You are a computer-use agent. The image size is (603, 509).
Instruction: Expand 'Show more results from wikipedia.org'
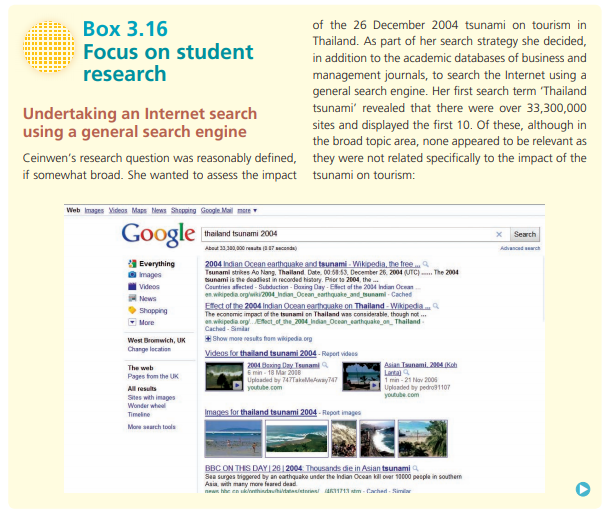coord(258,339)
